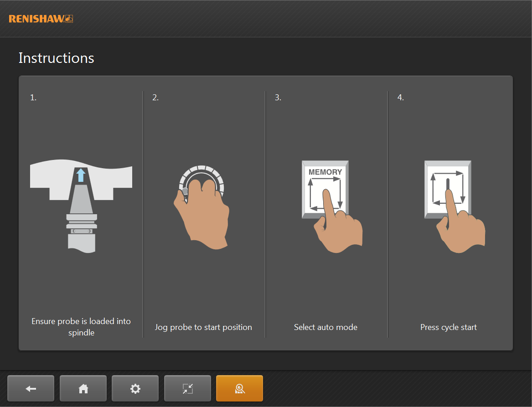Click step number 2 label

pyautogui.click(x=155, y=98)
